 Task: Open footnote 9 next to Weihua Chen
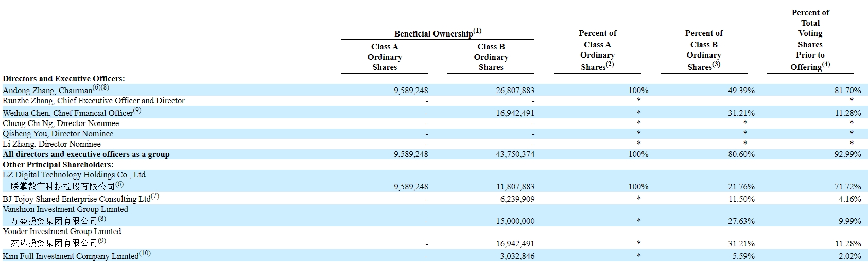pos(137,110)
